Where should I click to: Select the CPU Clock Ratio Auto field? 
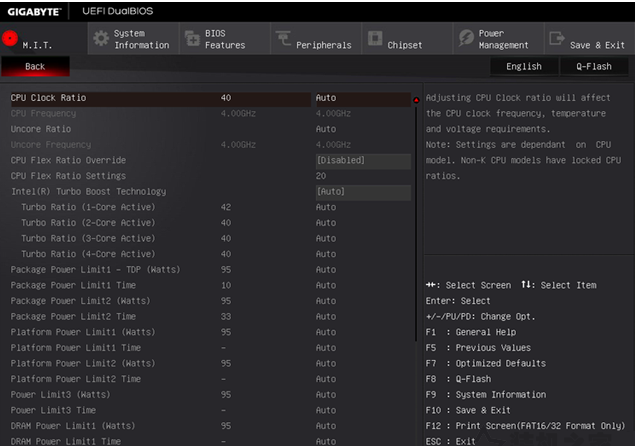coord(363,98)
